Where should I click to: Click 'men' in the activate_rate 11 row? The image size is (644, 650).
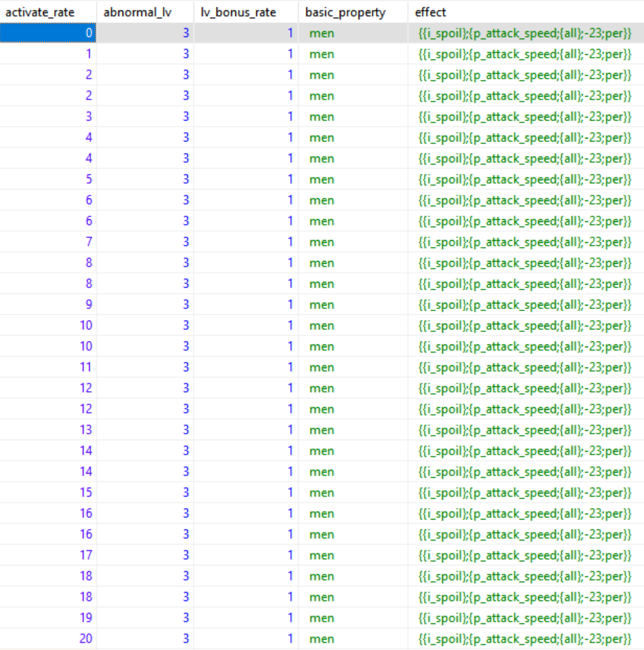click(x=322, y=367)
